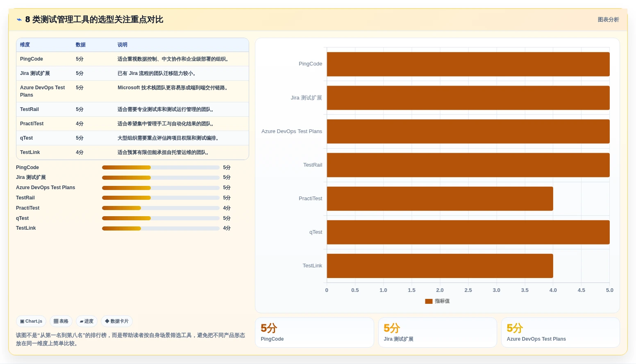This screenshot has height=364, width=636.
Task: Click the PingCode bar in the chart
Action: [468, 64]
